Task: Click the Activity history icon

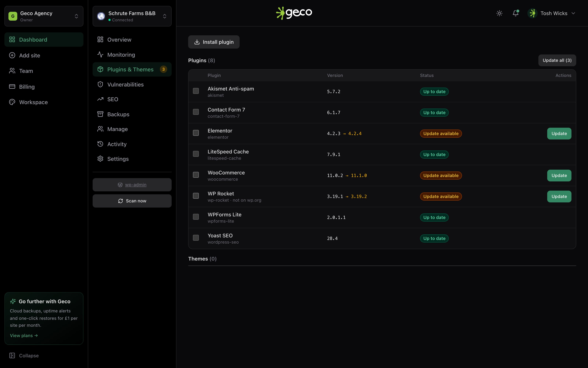Action: 100,144
